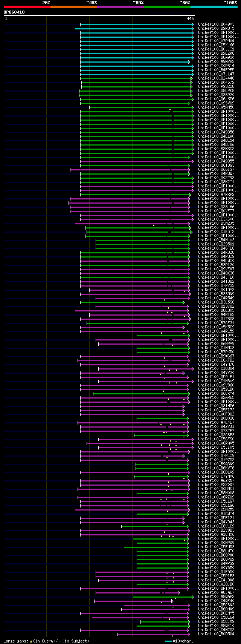
Task: Open hit UniRef100_B9RUT5
Action: 216,29
